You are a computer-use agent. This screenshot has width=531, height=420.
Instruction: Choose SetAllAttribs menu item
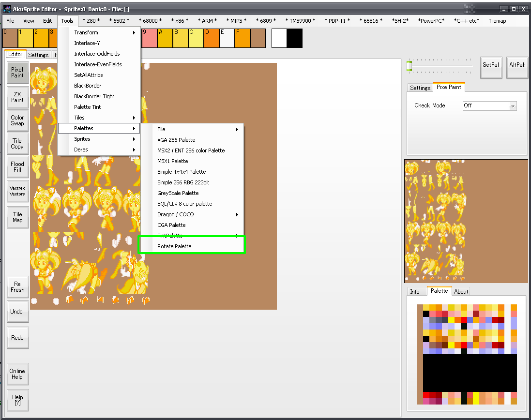point(99,75)
